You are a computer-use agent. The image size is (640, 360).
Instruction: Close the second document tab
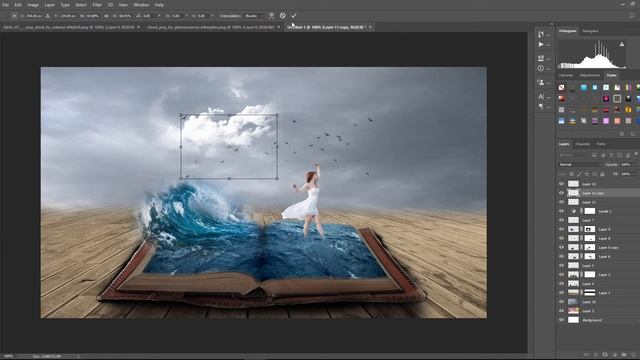[x=279, y=27]
